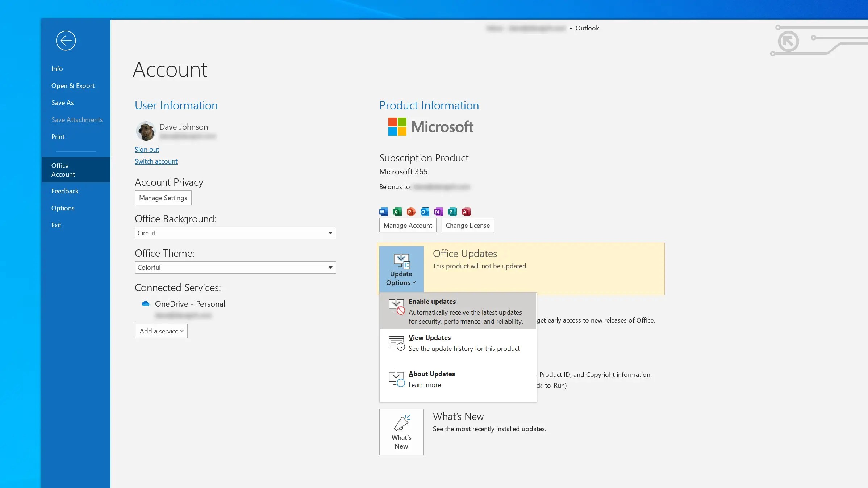Collapse the Update Options dropdown button
The width and height of the screenshot is (868, 488).
(x=401, y=269)
